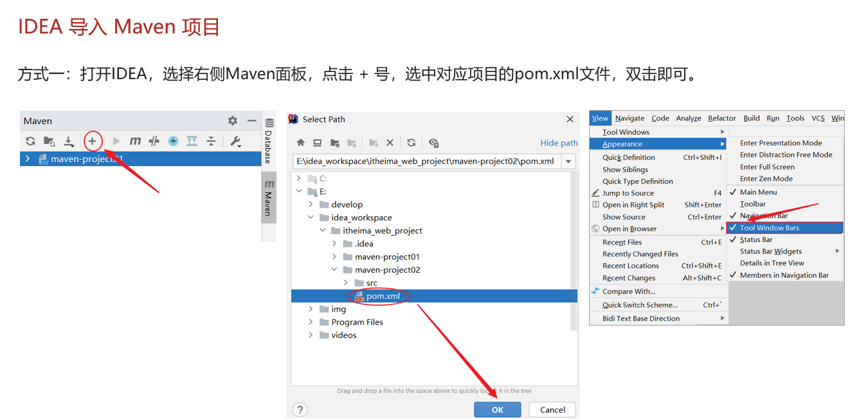
Task: Open the Database side tab
Action: [x=268, y=140]
